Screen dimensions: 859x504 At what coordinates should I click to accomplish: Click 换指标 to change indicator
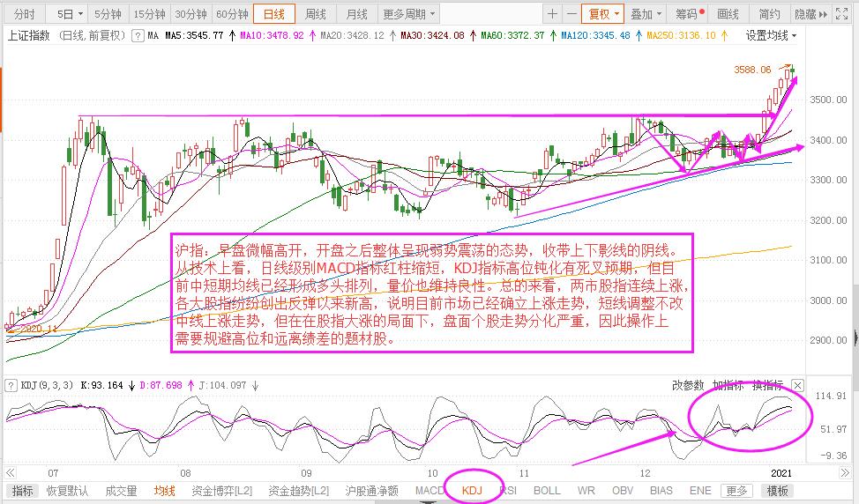coord(767,385)
